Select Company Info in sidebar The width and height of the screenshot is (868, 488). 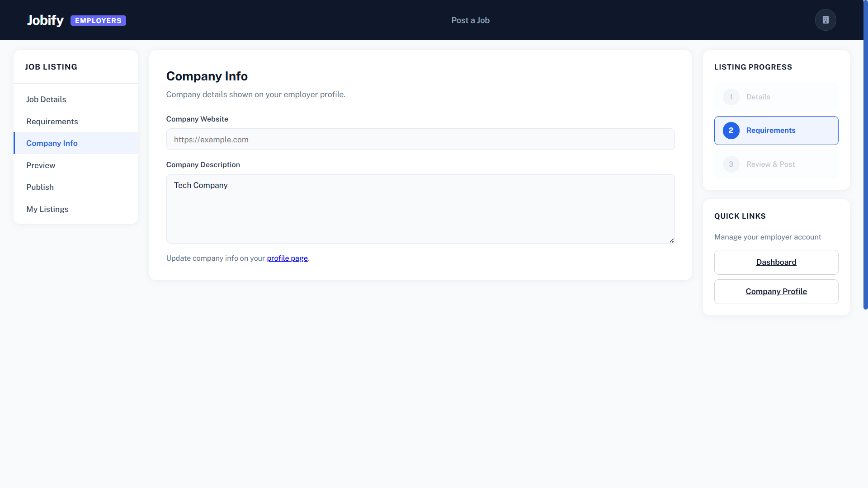pos(76,143)
